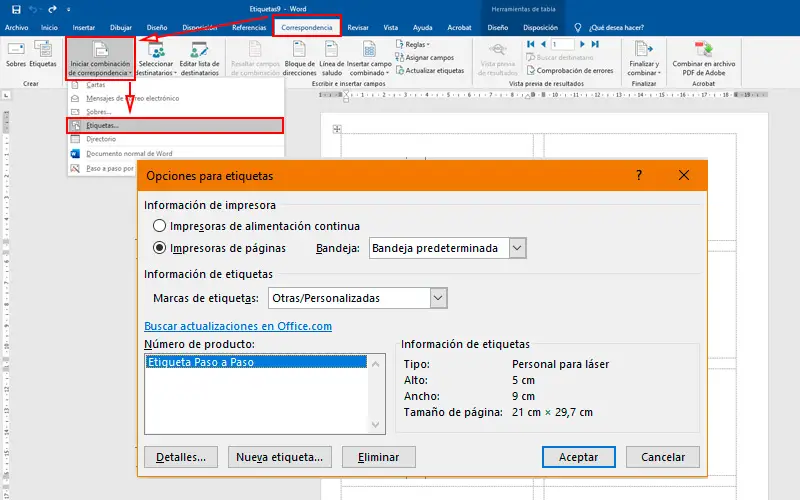The image size is (800, 500).
Task: Choose Cartas from the dropdown menu
Action: click(176, 85)
